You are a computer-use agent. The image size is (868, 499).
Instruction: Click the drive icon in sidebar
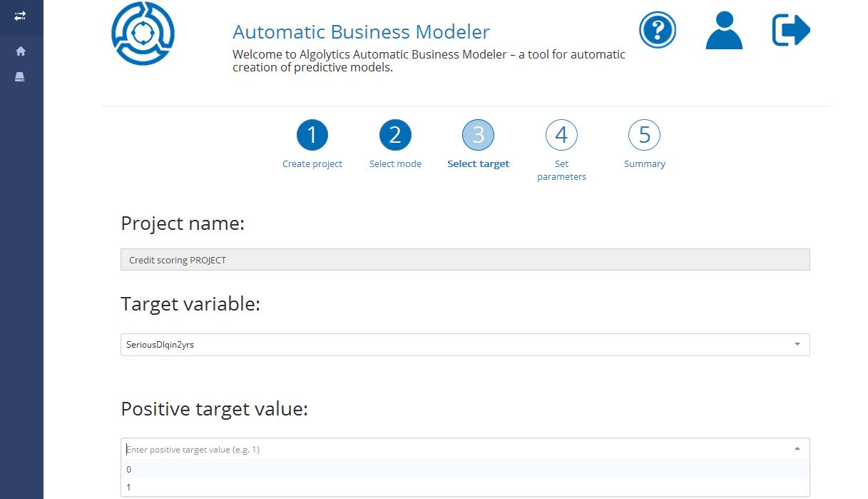click(x=21, y=77)
